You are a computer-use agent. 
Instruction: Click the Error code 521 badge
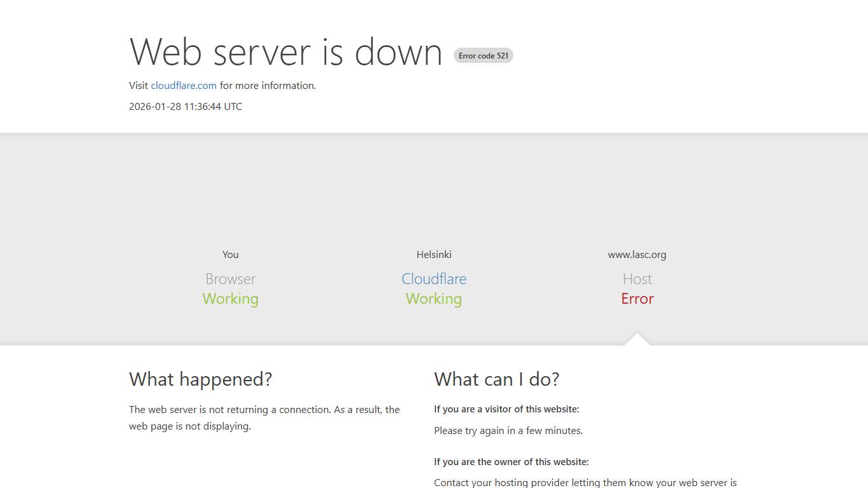tap(483, 55)
